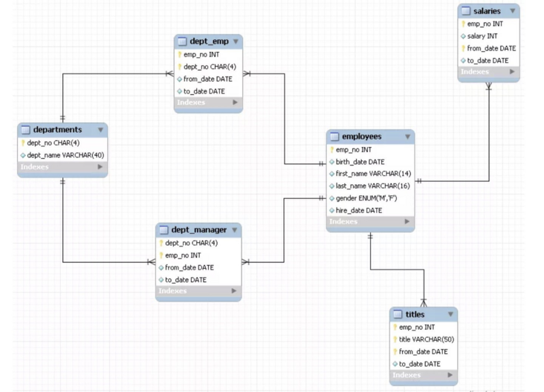Click the birth_date diamond icon in employees

(x=331, y=162)
